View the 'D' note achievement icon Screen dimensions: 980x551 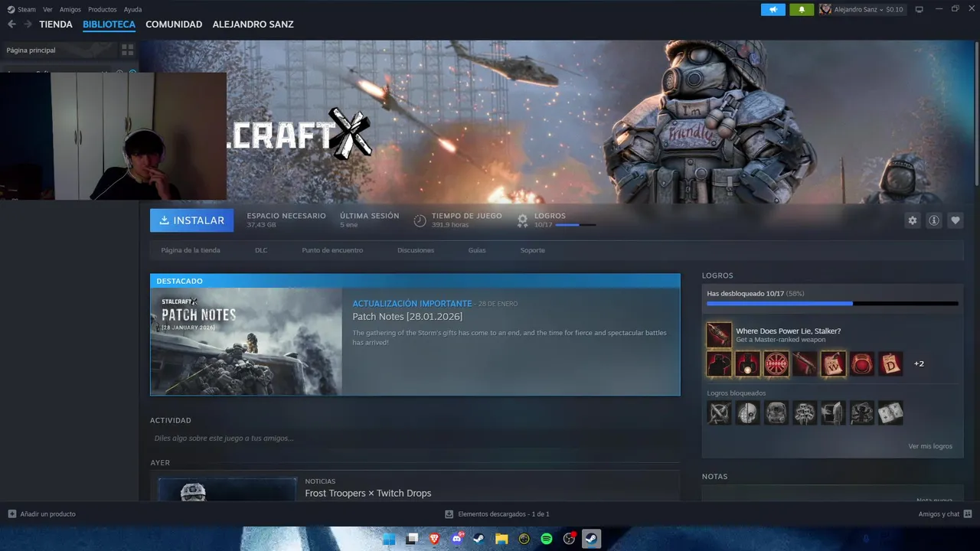point(890,364)
